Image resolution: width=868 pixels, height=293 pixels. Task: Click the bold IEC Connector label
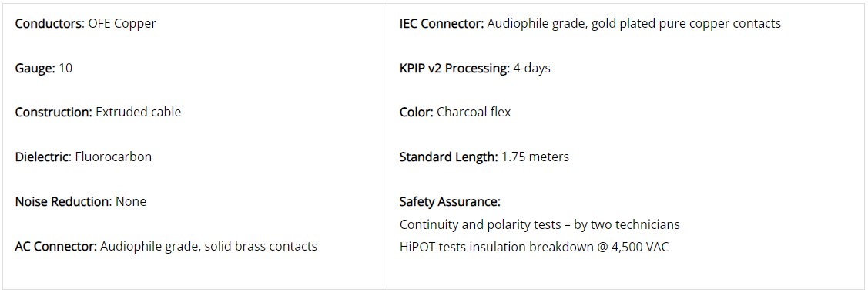pos(442,24)
